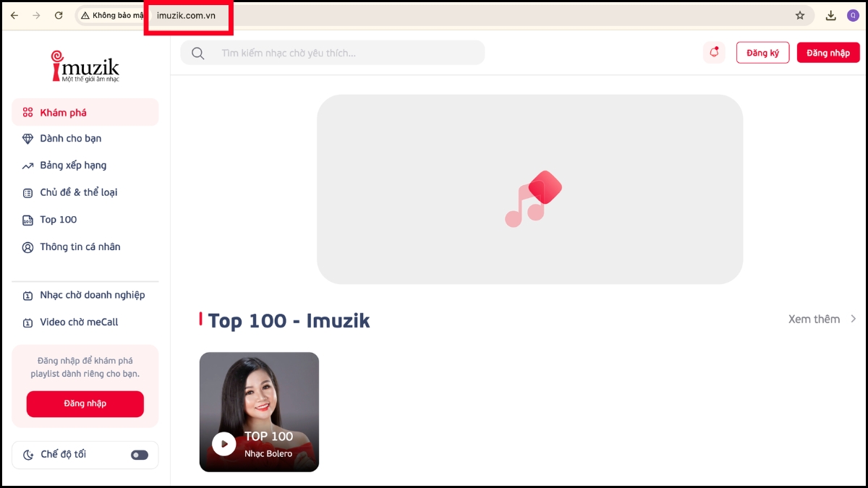
Task: Bookmark page with the star icon
Action: 800,15
